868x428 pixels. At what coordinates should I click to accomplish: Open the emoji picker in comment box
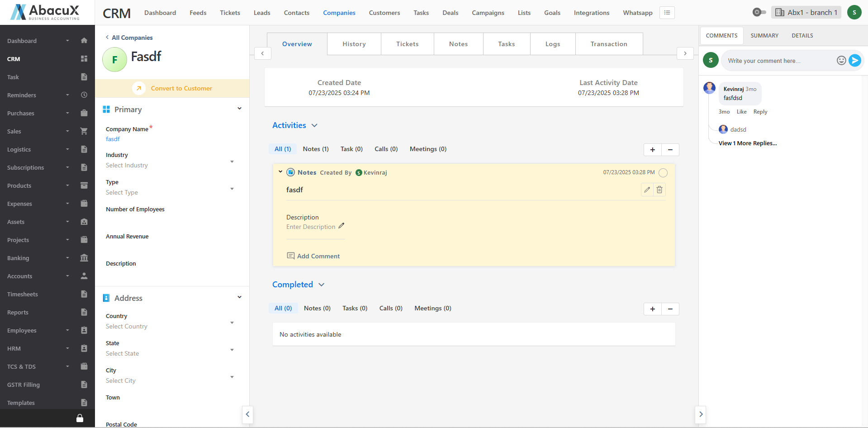841,60
